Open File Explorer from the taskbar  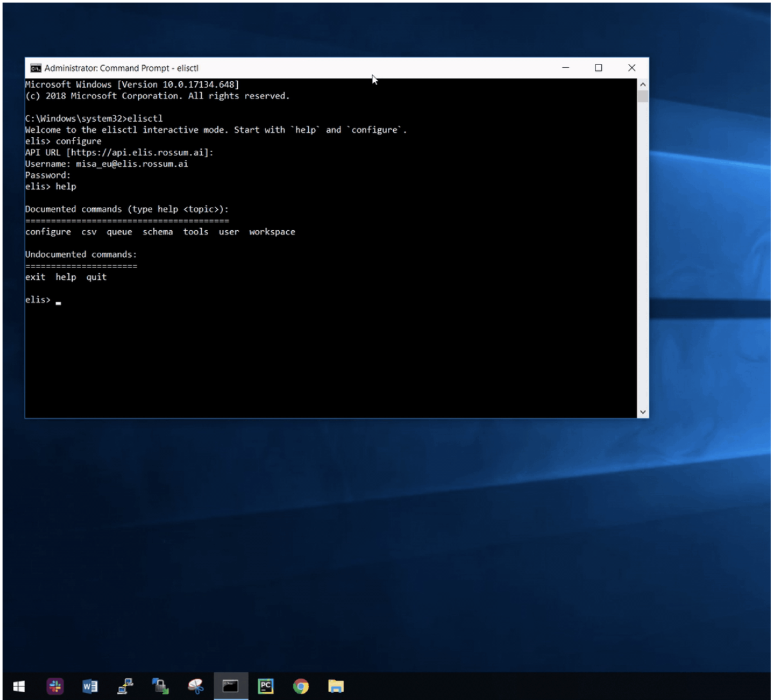(x=335, y=686)
